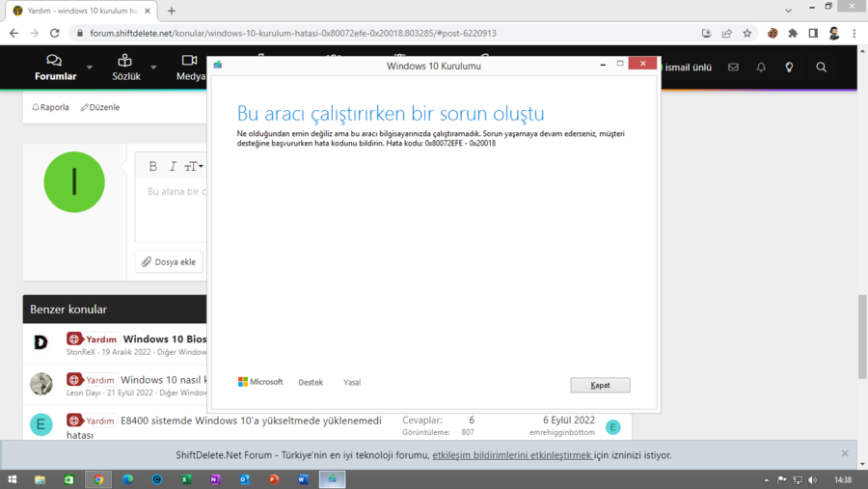
Task: Click the large green I user avatar
Action: click(x=74, y=182)
